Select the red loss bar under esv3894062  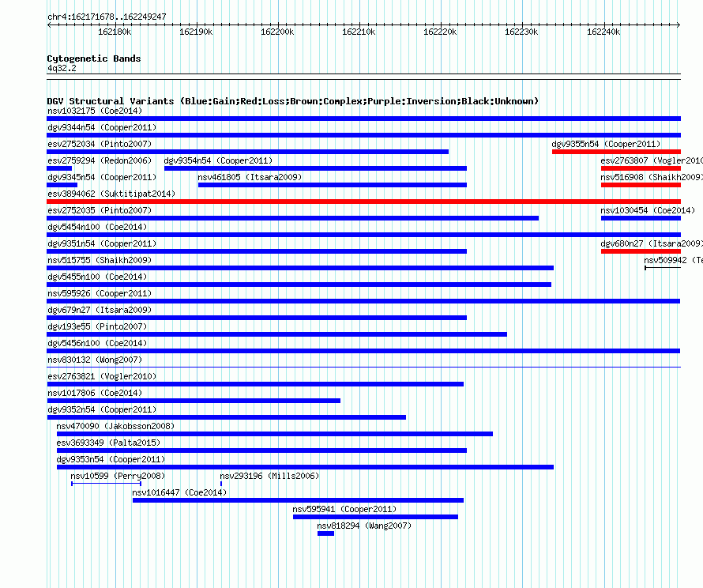coord(363,202)
